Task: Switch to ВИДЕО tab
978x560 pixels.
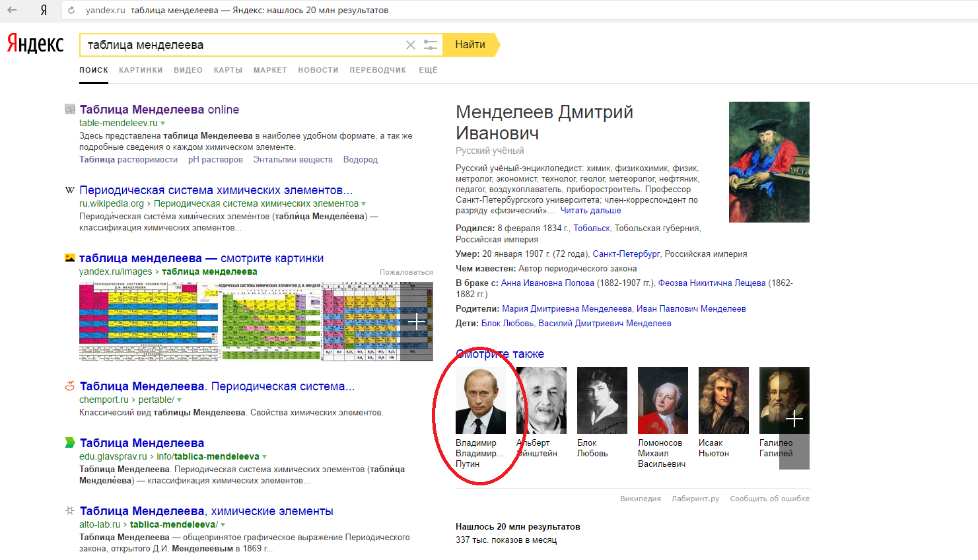Action: tap(188, 70)
